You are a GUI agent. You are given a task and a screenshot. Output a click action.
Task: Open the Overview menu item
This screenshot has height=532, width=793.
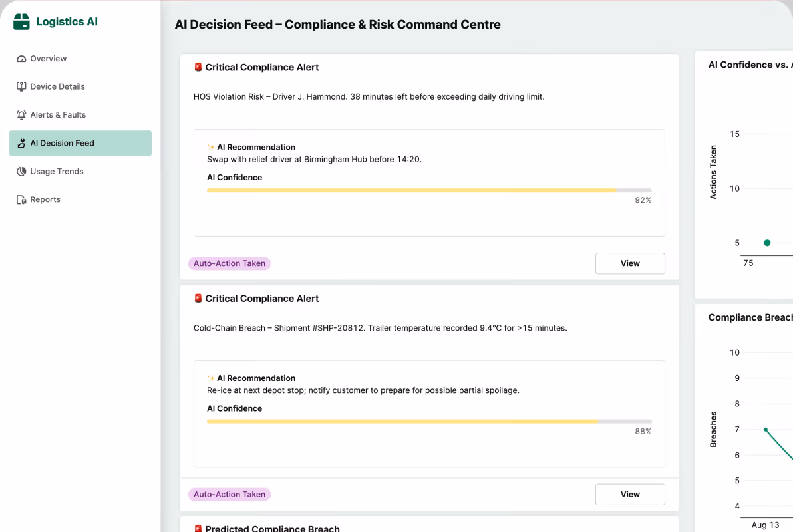click(x=80, y=59)
